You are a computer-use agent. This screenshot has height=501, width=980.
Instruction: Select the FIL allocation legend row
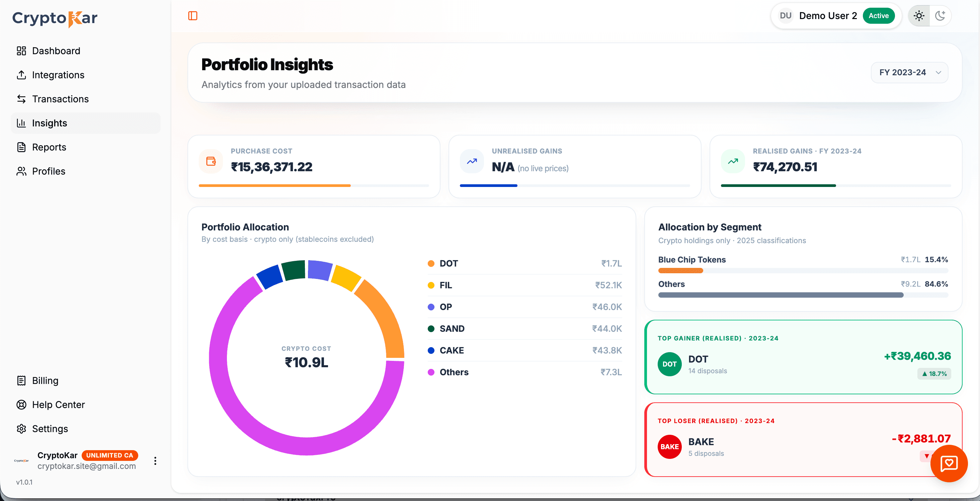coord(524,285)
